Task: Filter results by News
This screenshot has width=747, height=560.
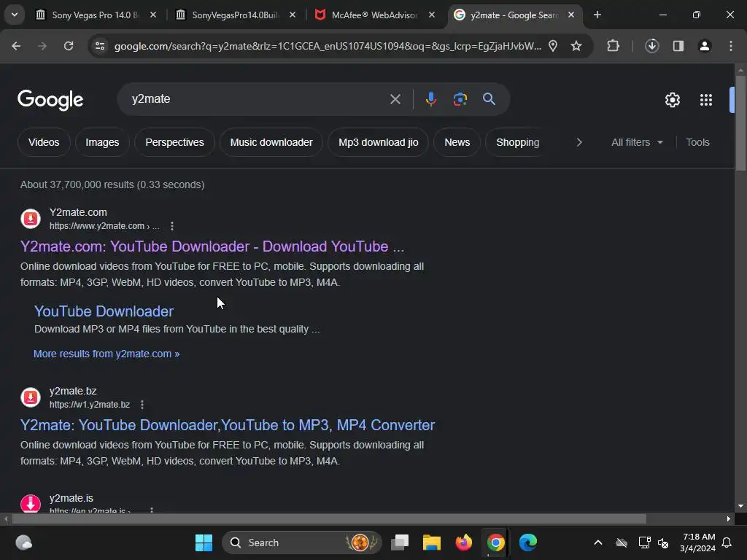Action: pyautogui.click(x=457, y=142)
